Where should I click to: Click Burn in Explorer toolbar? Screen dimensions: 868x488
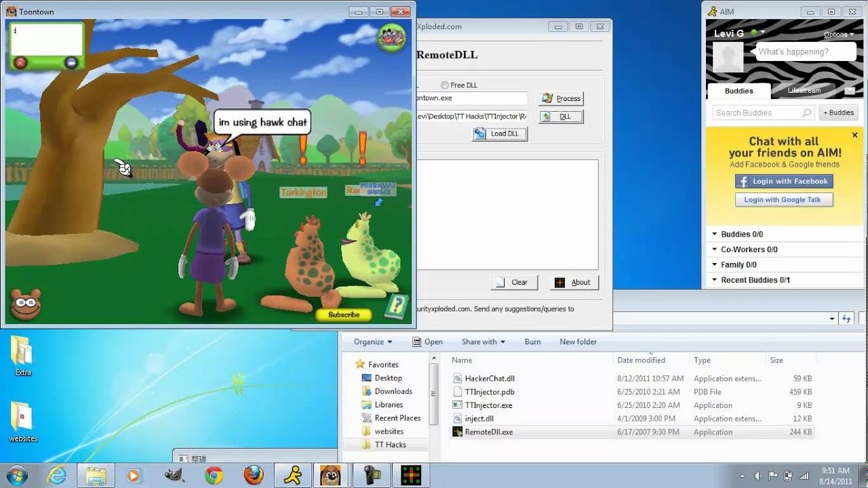click(x=532, y=342)
